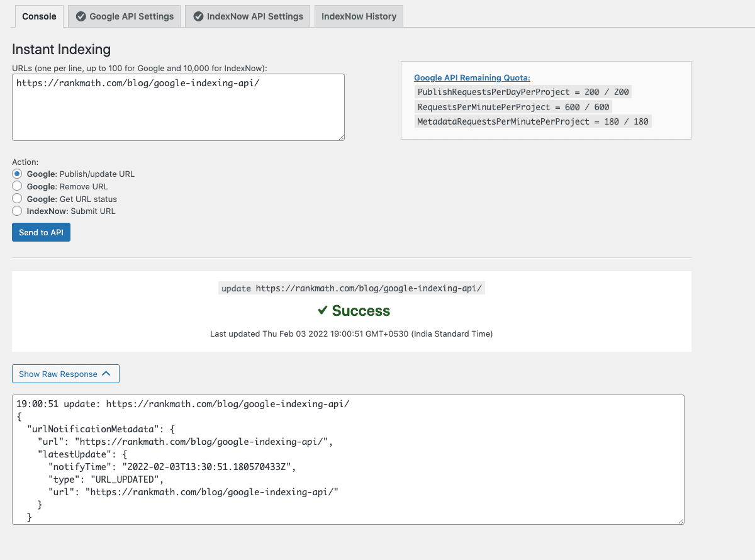This screenshot has height=560, width=755.
Task: Click resize handle of the URLs text box
Action: tap(340, 137)
